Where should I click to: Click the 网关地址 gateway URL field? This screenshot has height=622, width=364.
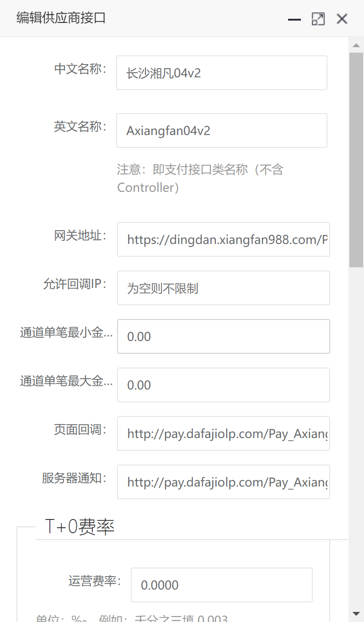[223, 239]
